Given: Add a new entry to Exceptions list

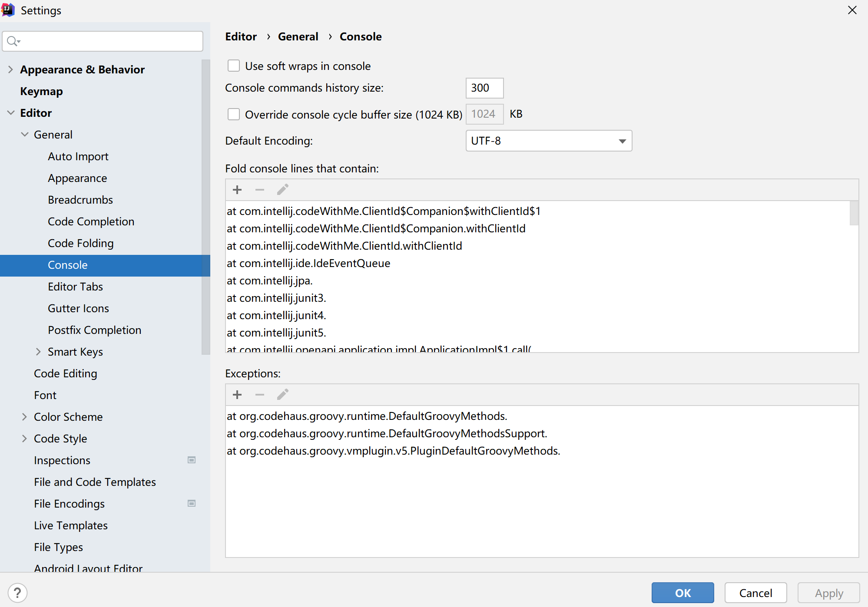Looking at the screenshot, I should (x=237, y=395).
